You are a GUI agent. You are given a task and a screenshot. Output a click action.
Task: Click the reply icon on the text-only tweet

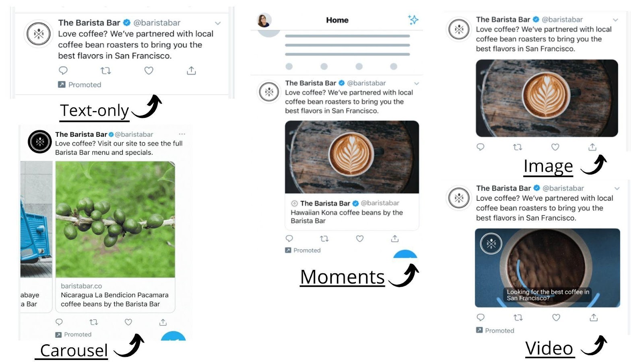63,70
